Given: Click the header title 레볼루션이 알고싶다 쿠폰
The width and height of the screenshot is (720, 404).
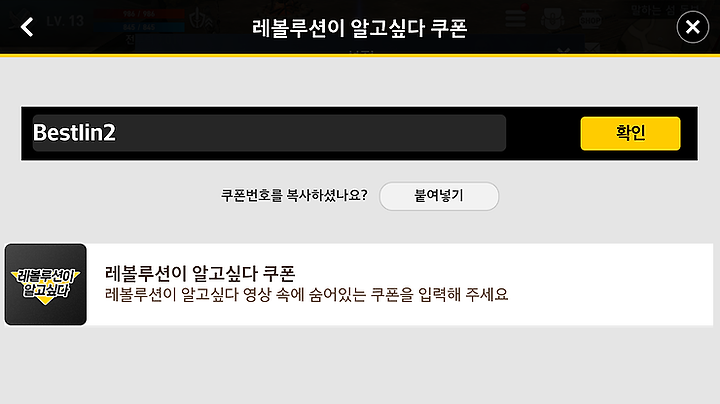Looking at the screenshot, I should click(360, 28).
